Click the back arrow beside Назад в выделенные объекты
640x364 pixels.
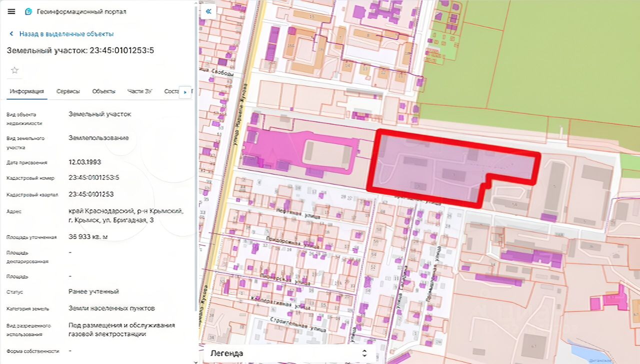click(11, 34)
